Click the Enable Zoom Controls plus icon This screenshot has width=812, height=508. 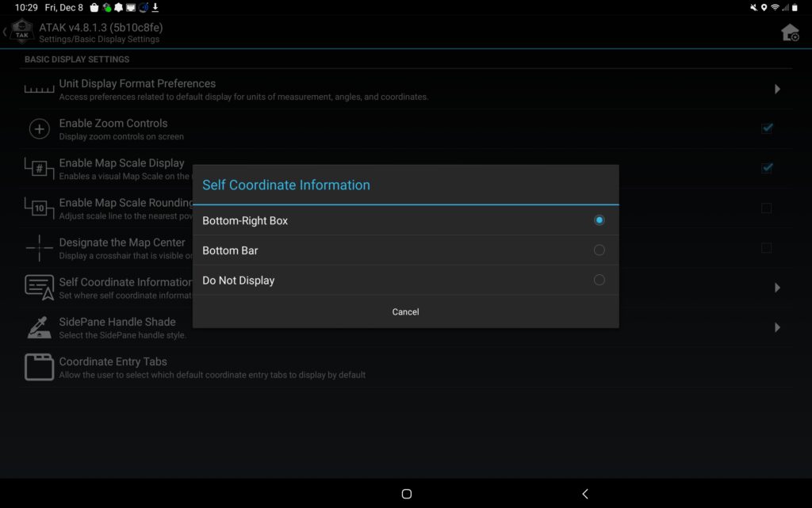tap(38, 128)
